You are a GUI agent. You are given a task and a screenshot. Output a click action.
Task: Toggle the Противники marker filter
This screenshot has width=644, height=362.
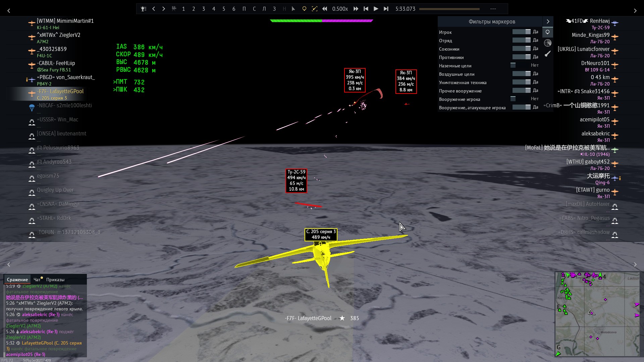[521, 57]
